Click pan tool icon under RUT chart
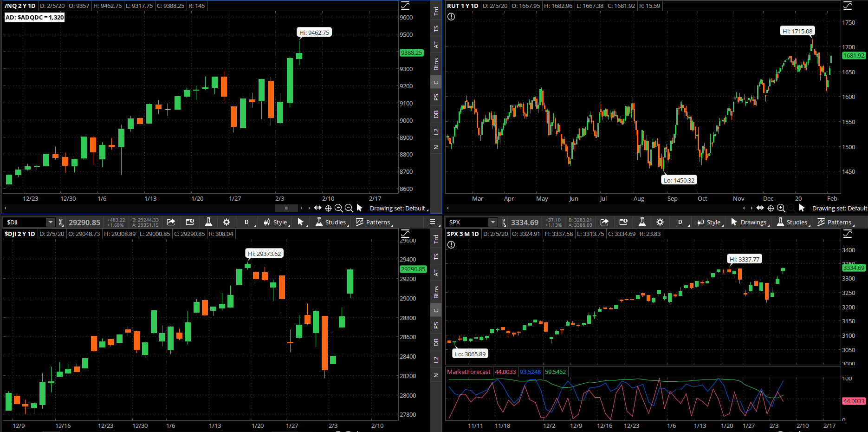 (760, 208)
